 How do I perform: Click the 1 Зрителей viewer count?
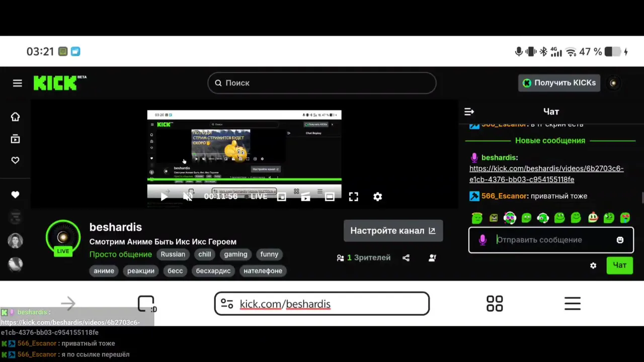tap(364, 258)
